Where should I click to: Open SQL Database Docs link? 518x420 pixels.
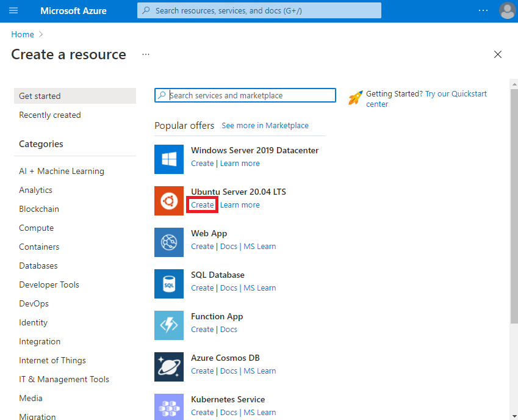(229, 288)
